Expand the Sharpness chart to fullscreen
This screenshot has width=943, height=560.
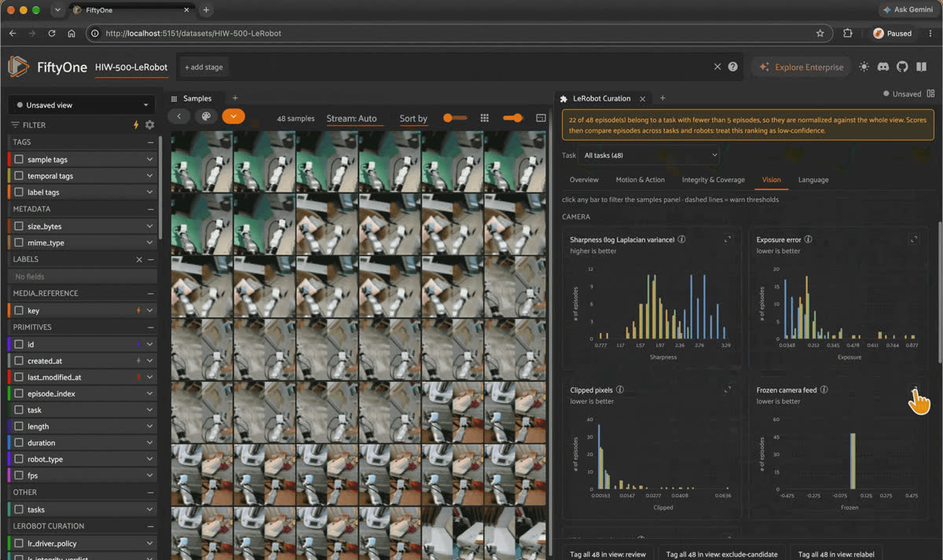[728, 240]
